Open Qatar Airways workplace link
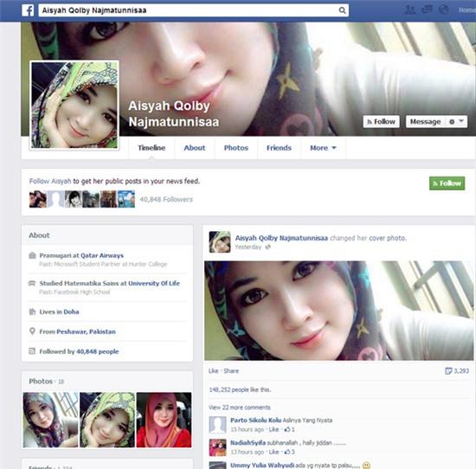The height and width of the screenshot is (469, 476). (x=102, y=255)
